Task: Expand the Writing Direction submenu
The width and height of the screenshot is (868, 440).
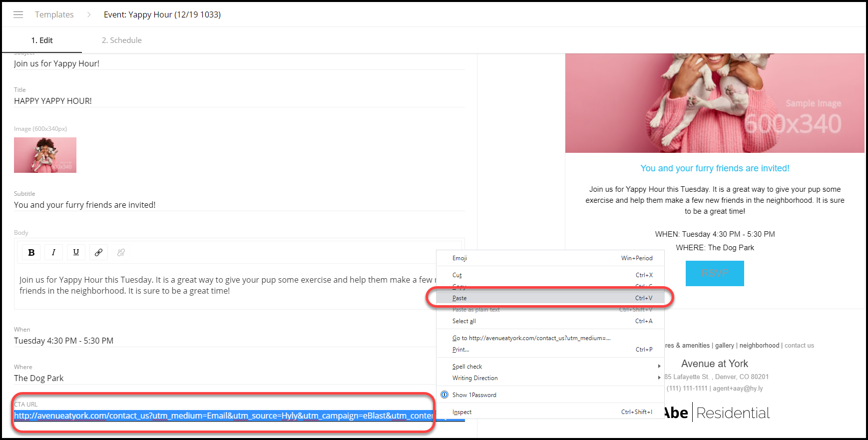Action: [550, 378]
